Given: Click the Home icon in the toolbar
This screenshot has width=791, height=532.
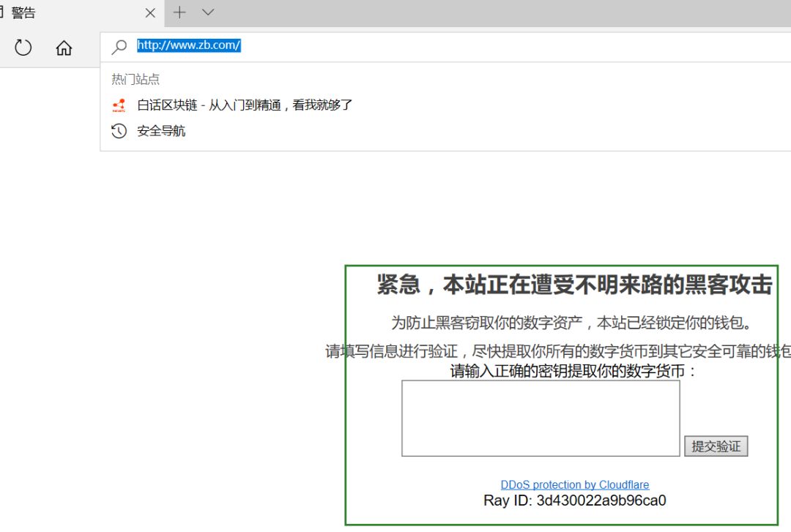Looking at the screenshot, I should (64, 47).
